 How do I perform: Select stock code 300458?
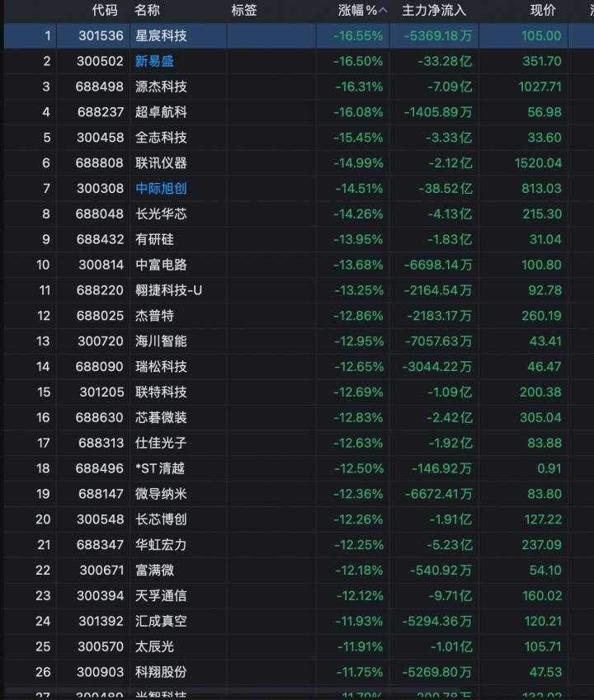100,138
